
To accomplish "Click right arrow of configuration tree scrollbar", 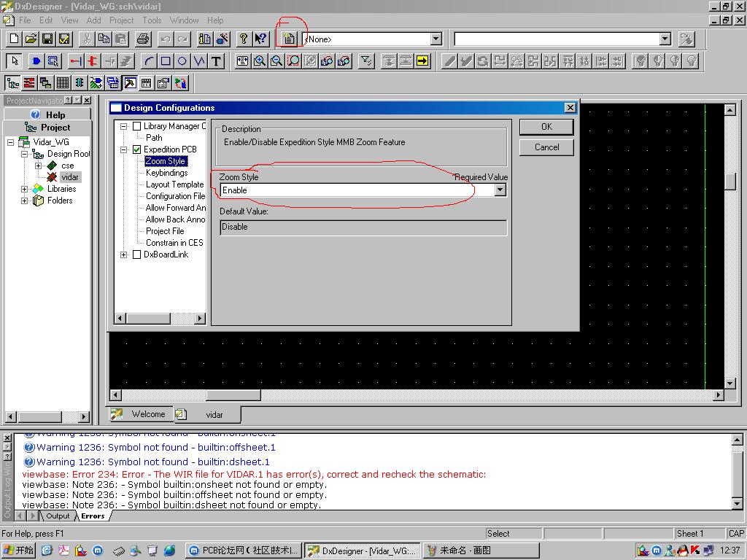I will click(x=200, y=318).
